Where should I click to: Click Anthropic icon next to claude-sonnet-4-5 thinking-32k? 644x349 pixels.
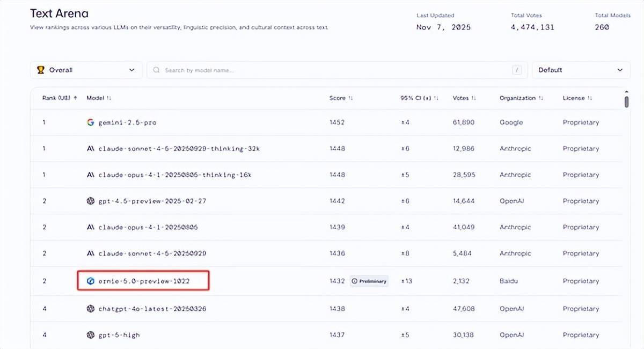[x=90, y=149]
